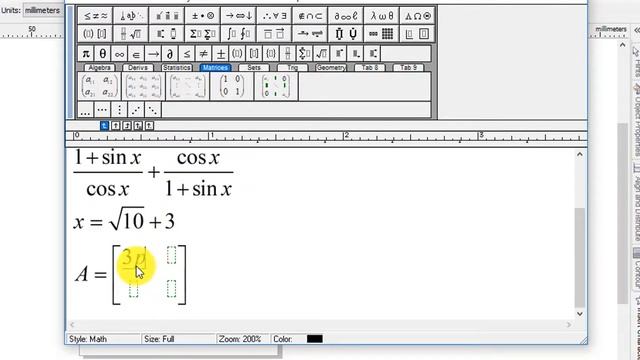
Task: Select the relational tab stop
Action: 138,126
